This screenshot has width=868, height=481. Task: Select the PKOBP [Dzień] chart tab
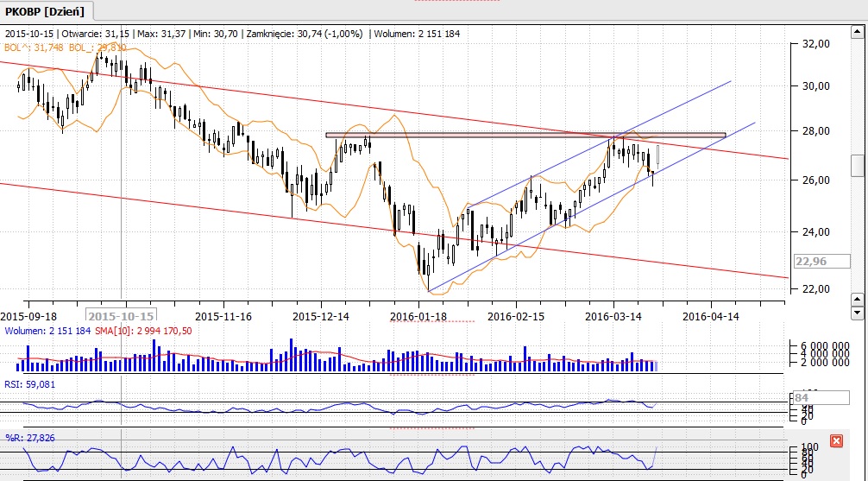(x=46, y=11)
